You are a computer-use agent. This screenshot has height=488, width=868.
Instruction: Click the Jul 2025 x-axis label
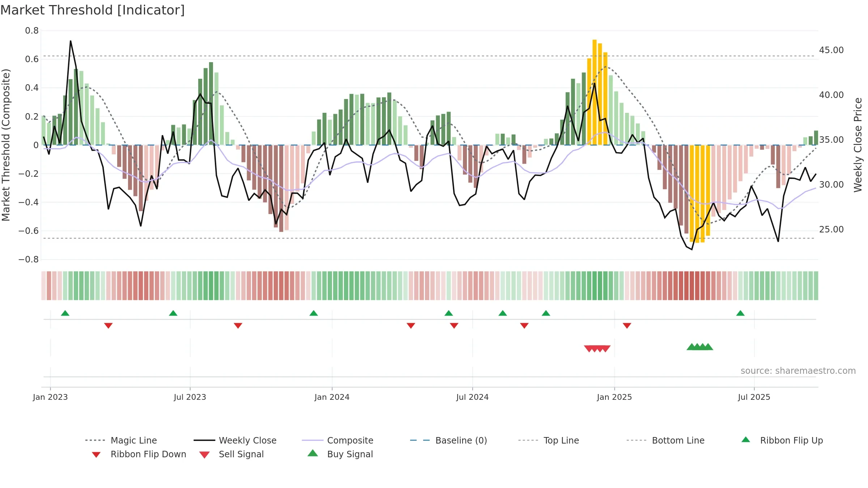[x=754, y=397]
